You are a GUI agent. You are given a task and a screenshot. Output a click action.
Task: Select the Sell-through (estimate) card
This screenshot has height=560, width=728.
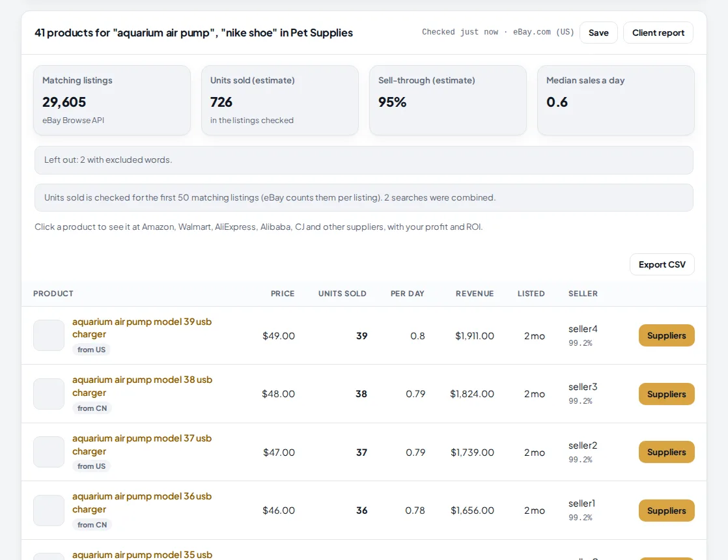coord(448,100)
